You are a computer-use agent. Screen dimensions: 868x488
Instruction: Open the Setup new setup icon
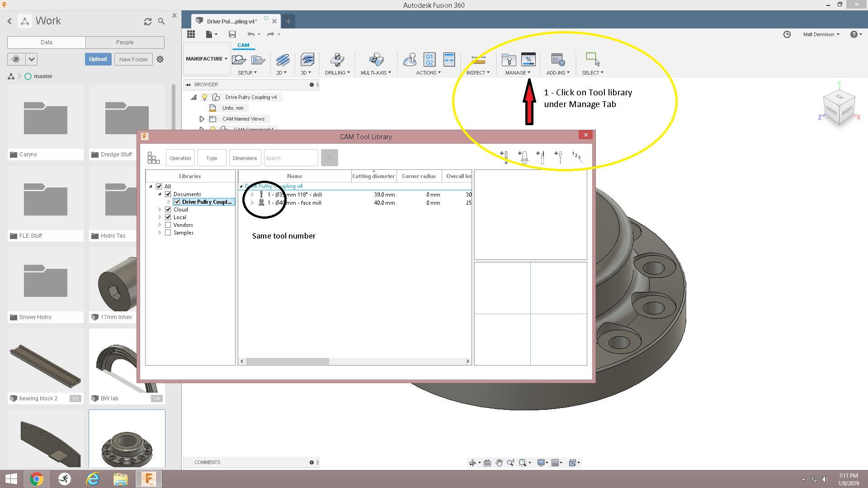239,60
